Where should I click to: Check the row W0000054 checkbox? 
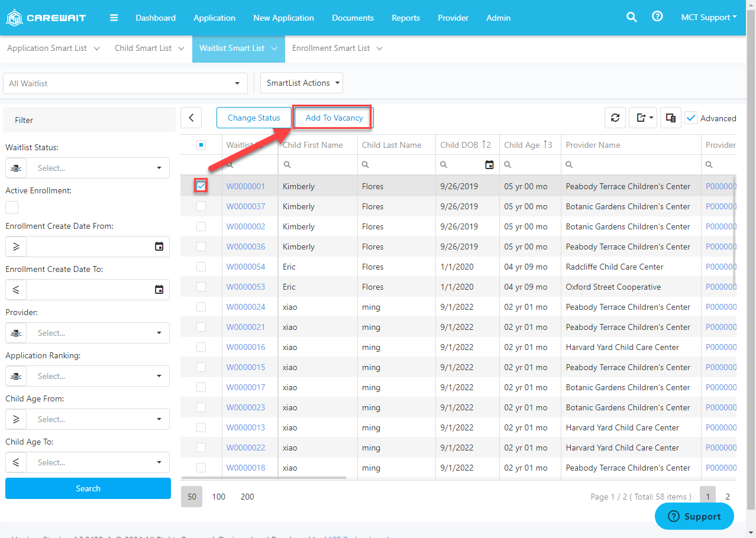(201, 267)
